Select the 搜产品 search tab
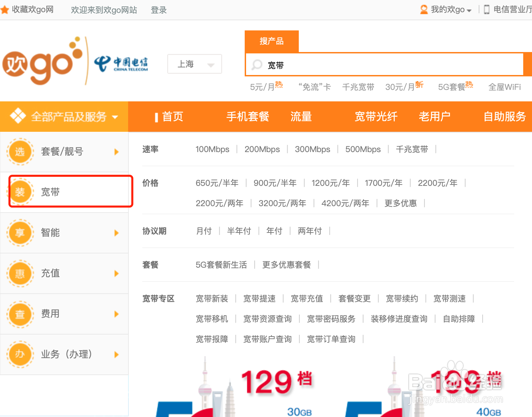The image size is (532, 417). [x=272, y=41]
